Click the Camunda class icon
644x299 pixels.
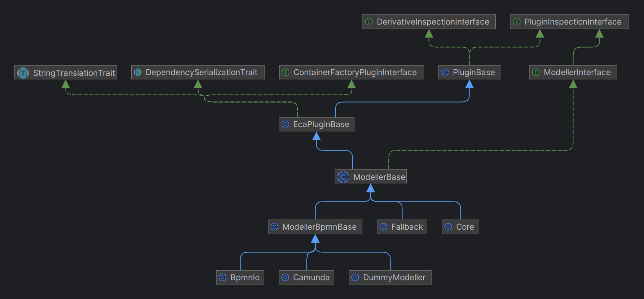(x=285, y=277)
